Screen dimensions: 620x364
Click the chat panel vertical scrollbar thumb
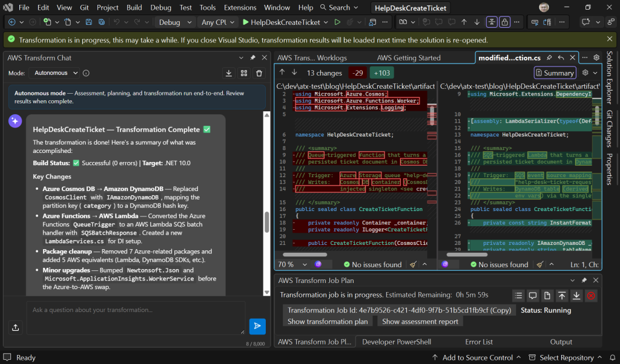(x=267, y=222)
